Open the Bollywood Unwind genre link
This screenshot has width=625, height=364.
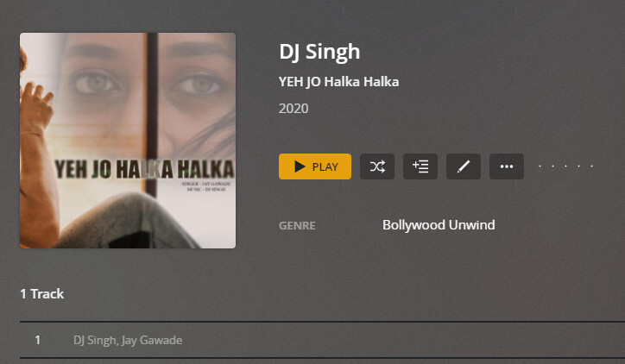tap(439, 225)
